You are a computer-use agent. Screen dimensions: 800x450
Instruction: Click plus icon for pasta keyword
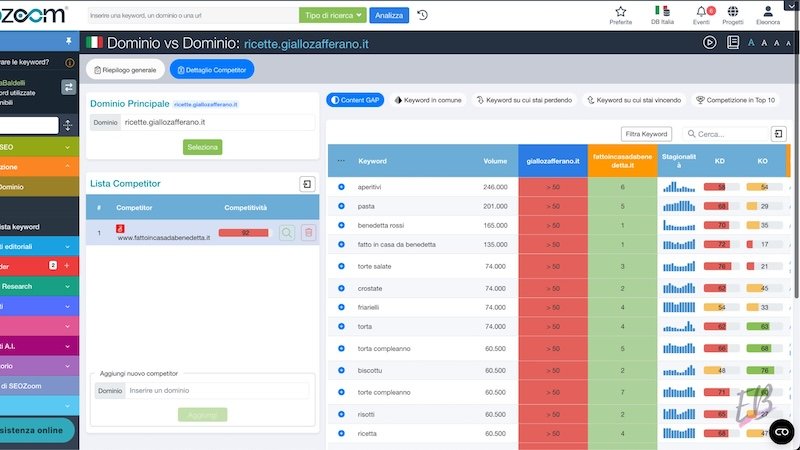pos(341,206)
